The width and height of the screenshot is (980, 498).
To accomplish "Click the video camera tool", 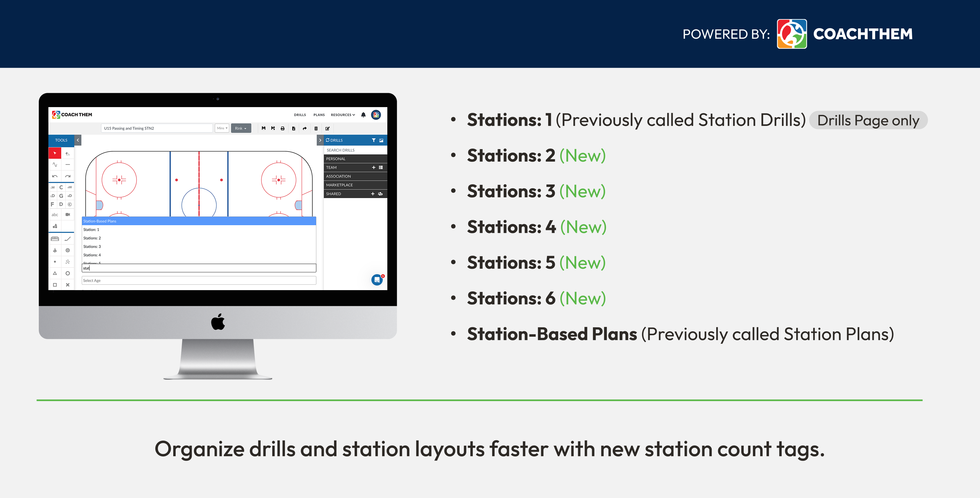I will point(68,215).
